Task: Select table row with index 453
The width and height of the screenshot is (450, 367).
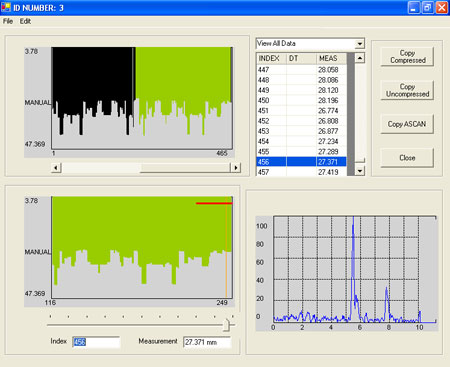Action: click(x=301, y=131)
